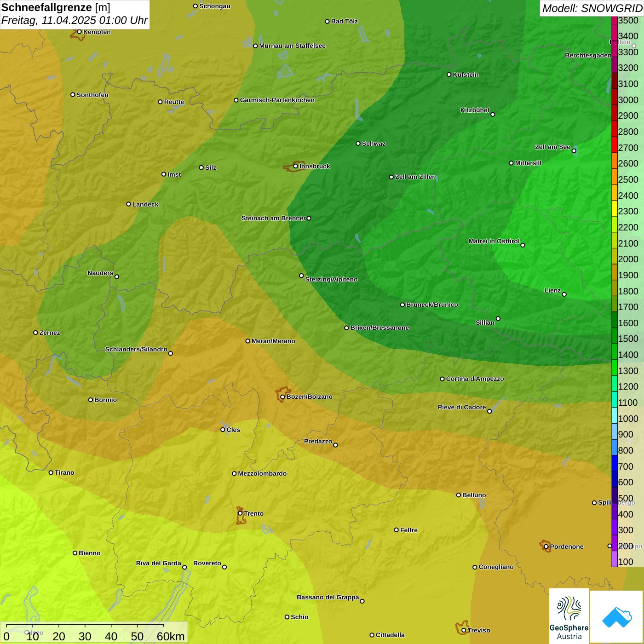Click the 2700 m red legend swatch
The width and height of the screenshot is (644, 644).
pos(614,144)
